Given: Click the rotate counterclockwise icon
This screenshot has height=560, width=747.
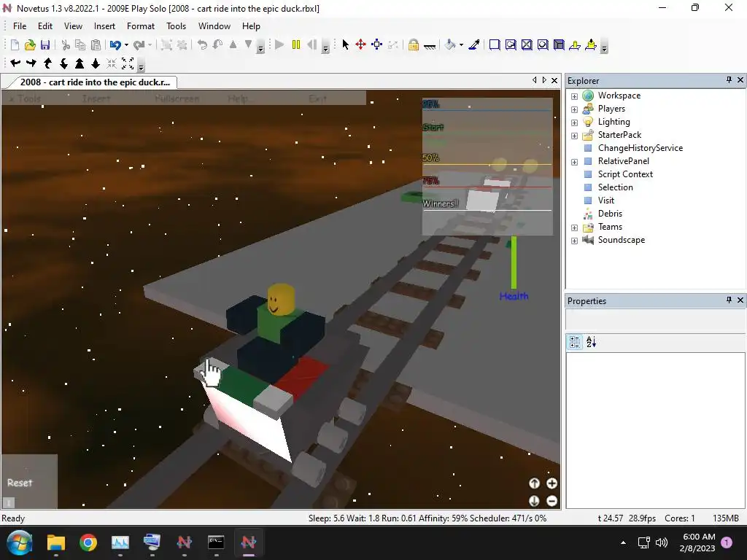Looking at the screenshot, I should tap(203, 44).
